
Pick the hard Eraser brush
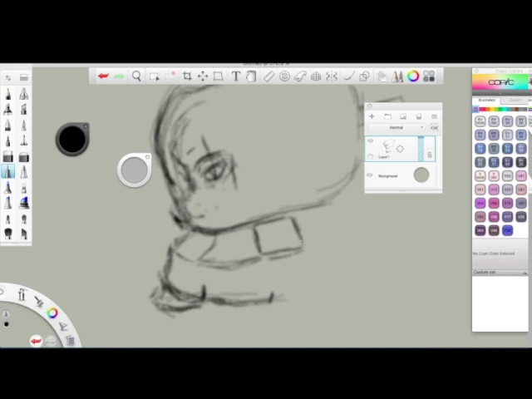(8, 157)
